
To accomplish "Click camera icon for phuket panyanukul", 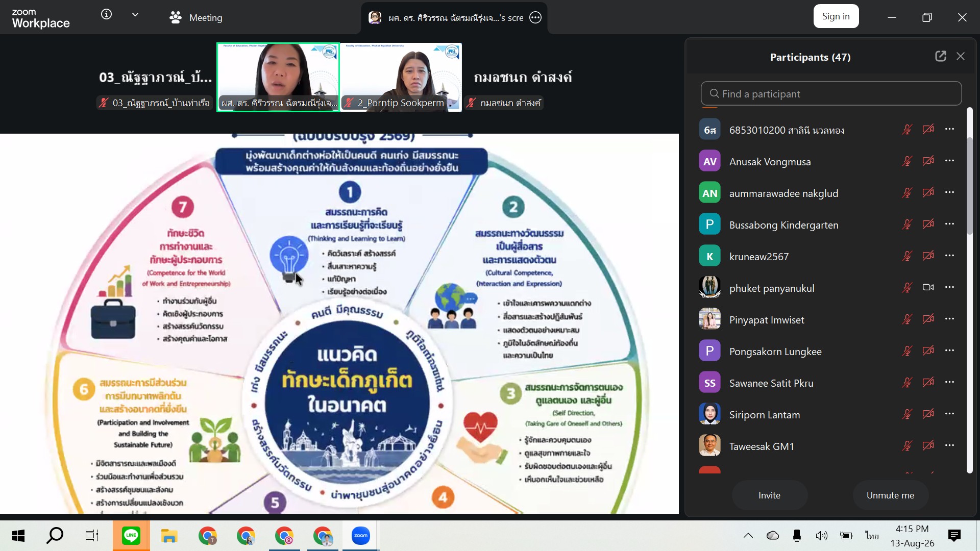I will (x=928, y=287).
